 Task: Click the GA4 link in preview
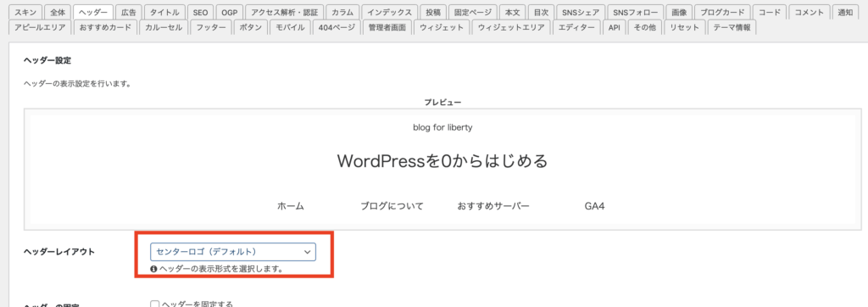coord(594,206)
